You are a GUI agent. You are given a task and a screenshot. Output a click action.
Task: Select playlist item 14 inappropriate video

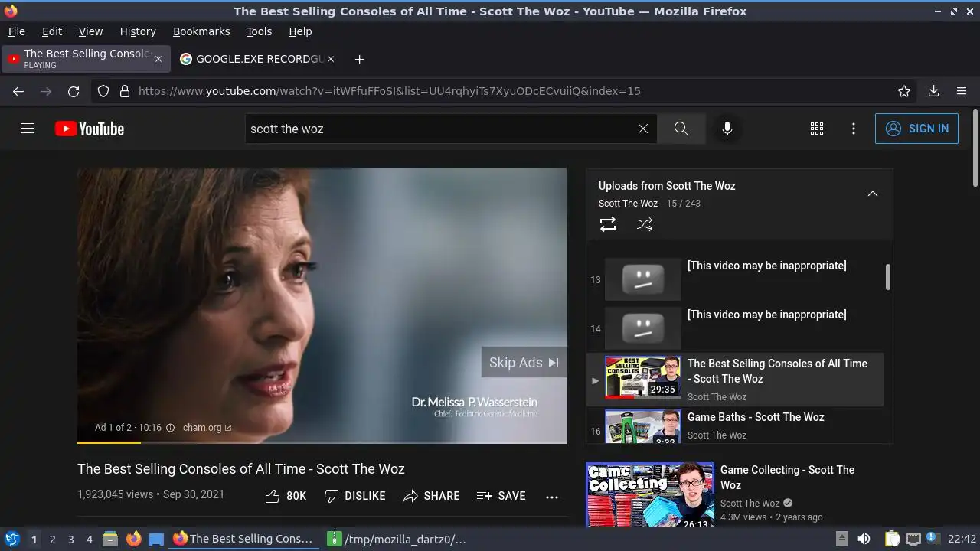pyautogui.click(x=735, y=328)
